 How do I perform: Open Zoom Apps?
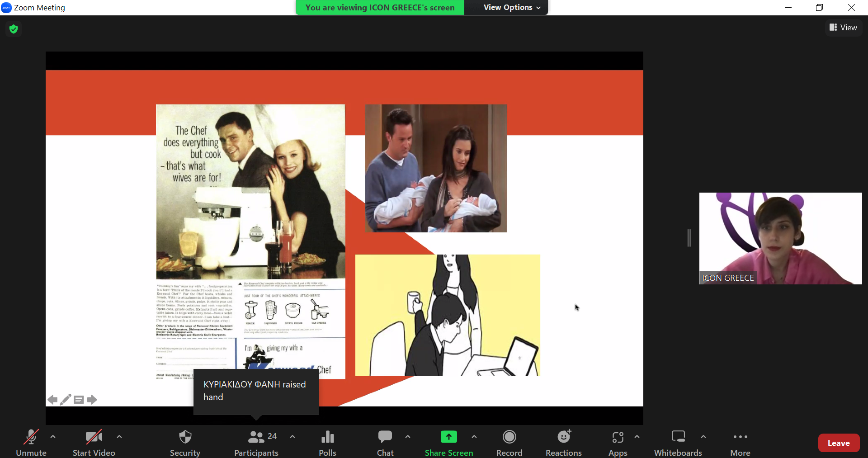click(618, 443)
